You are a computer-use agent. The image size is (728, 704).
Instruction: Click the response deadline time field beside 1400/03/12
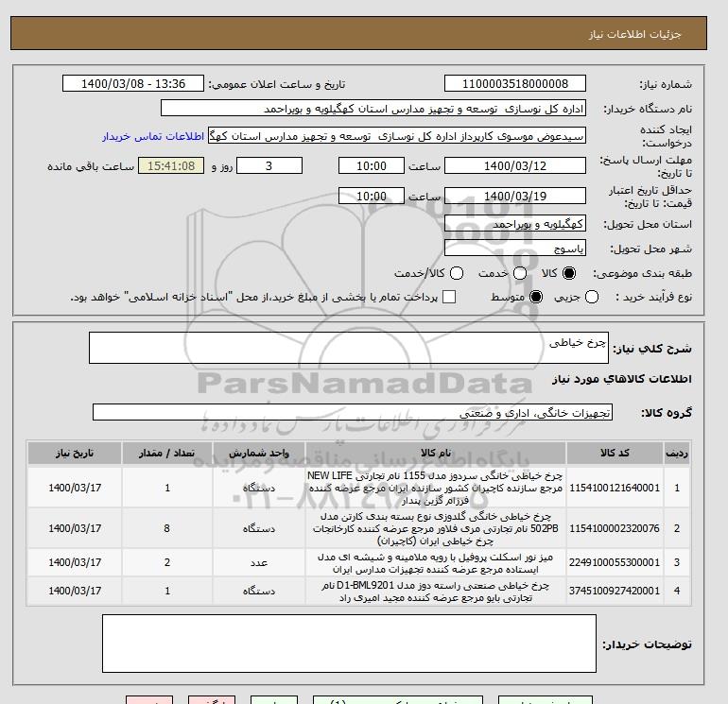coord(372,165)
